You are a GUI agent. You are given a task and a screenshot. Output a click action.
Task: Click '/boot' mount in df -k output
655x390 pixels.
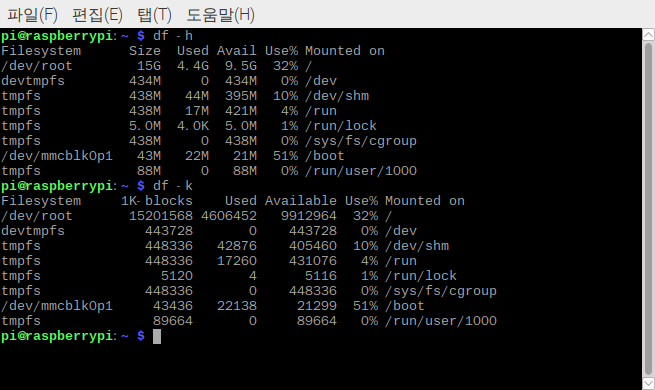(404, 306)
